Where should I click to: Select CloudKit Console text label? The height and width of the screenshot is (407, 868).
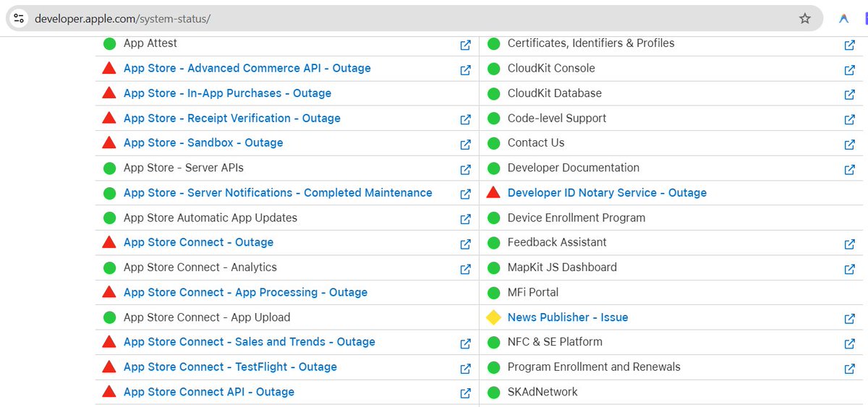pos(551,68)
